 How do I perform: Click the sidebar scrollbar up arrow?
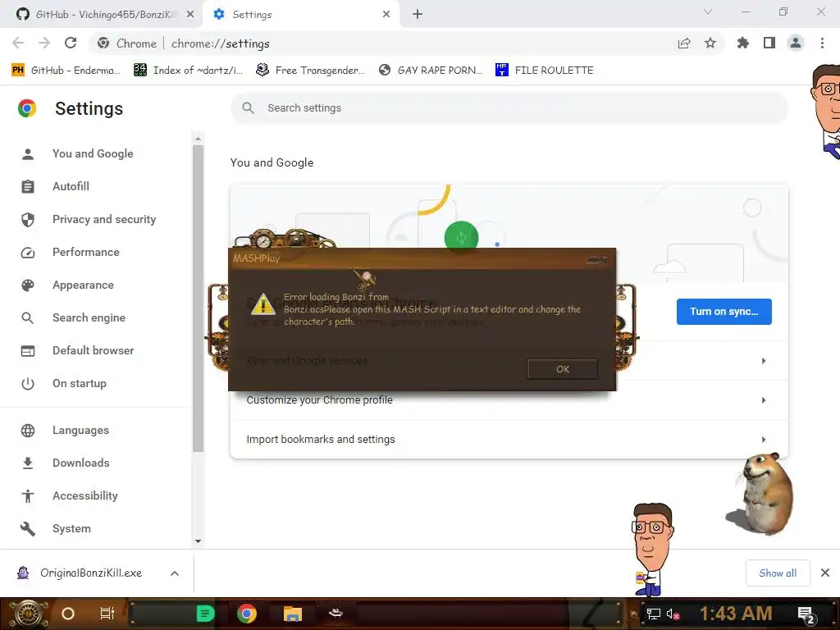tap(199, 139)
